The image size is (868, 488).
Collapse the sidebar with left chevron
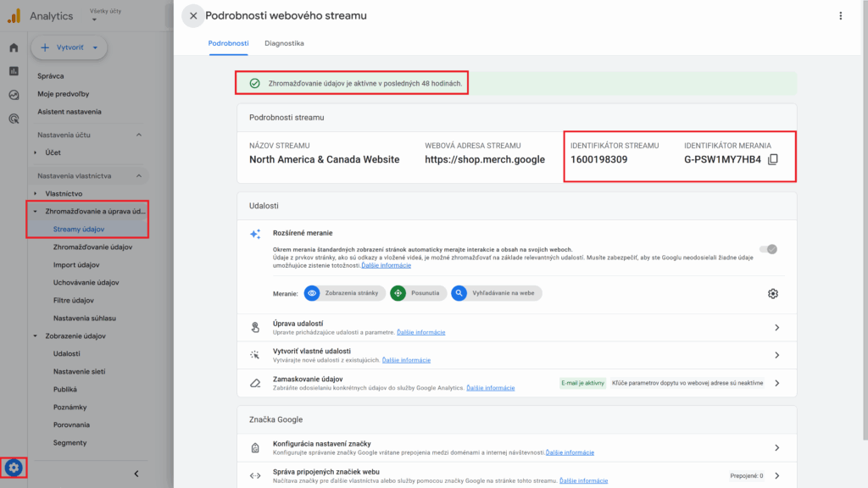tap(136, 474)
